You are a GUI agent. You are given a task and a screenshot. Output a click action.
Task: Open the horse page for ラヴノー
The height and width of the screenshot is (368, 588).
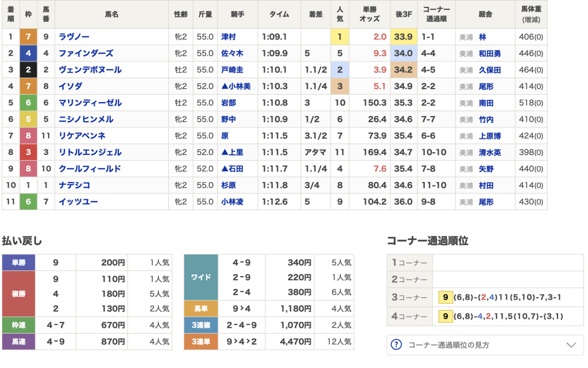pos(74,37)
